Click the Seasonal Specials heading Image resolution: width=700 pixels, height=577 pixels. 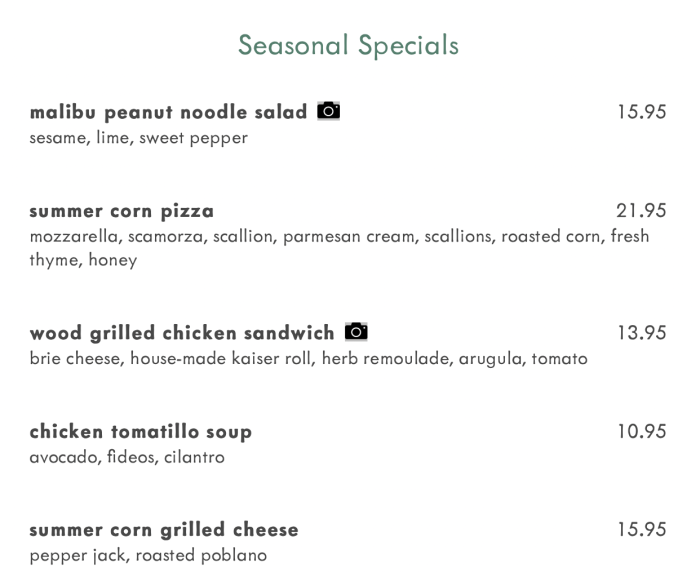coord(349,45)
